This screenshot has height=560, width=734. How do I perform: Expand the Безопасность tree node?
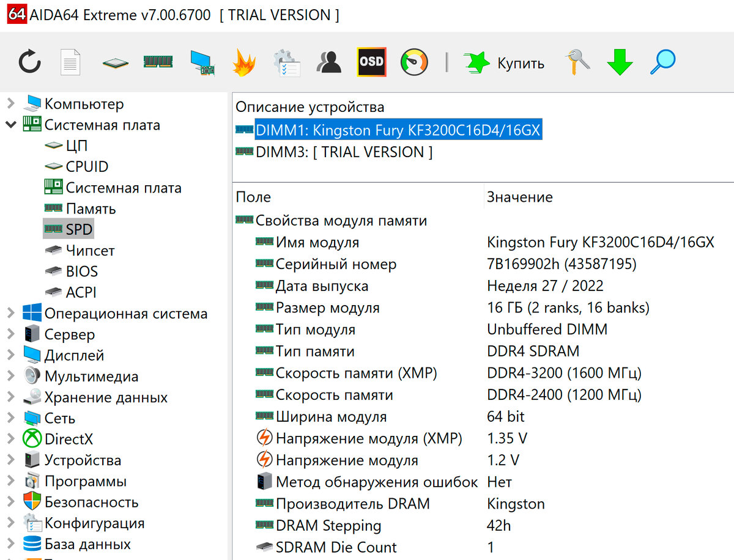click(x=11, y=502)
